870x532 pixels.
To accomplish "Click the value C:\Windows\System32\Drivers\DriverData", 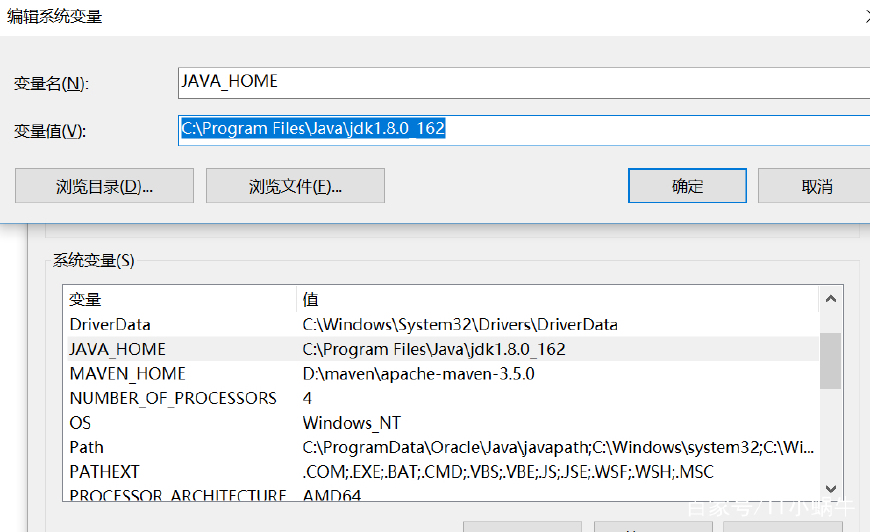I will pos(460,325).
